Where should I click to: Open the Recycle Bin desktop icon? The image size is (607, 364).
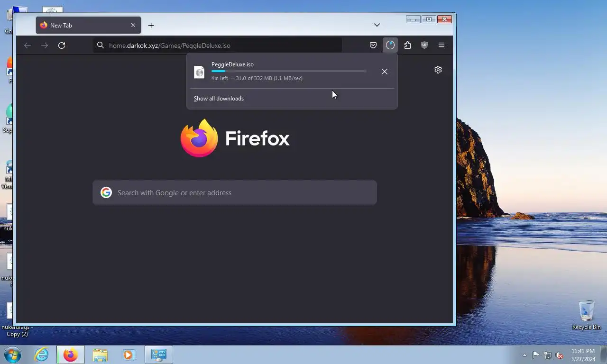click(587, 315)
